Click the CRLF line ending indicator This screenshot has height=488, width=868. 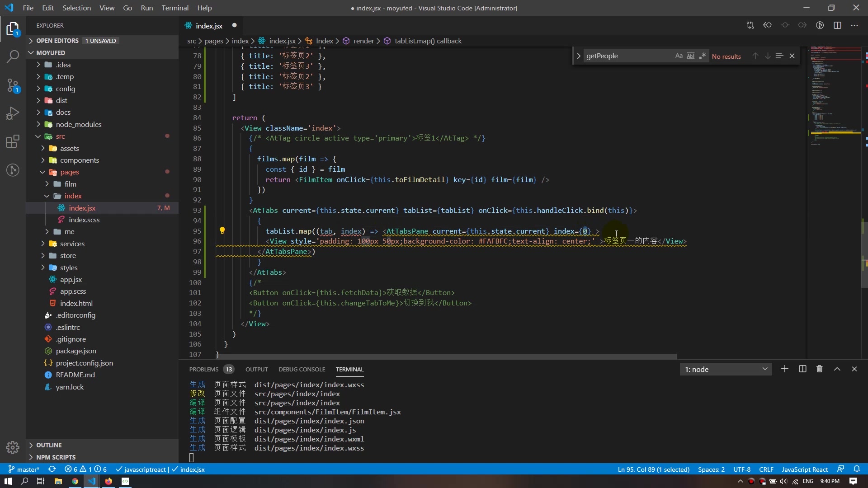pos(766,469)
